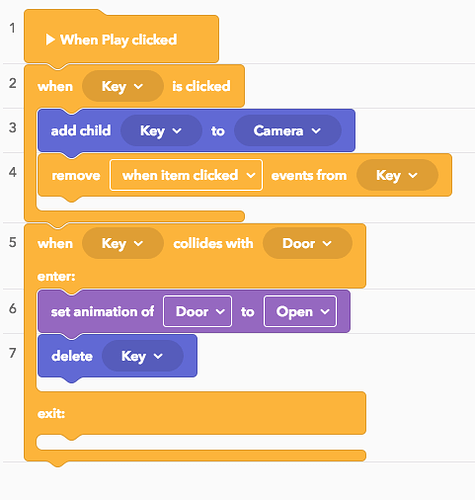This screenshot has width=475, height=500.
Task: Open the Door dropdown in the collides with block
Action: tap(307, 243)
